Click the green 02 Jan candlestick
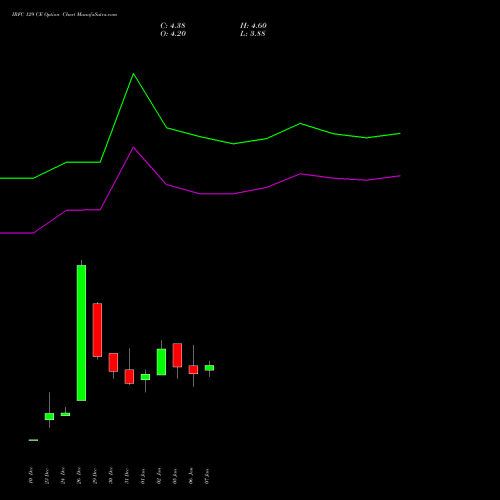This screenshot has height=500, width=500. click(161, 362)
